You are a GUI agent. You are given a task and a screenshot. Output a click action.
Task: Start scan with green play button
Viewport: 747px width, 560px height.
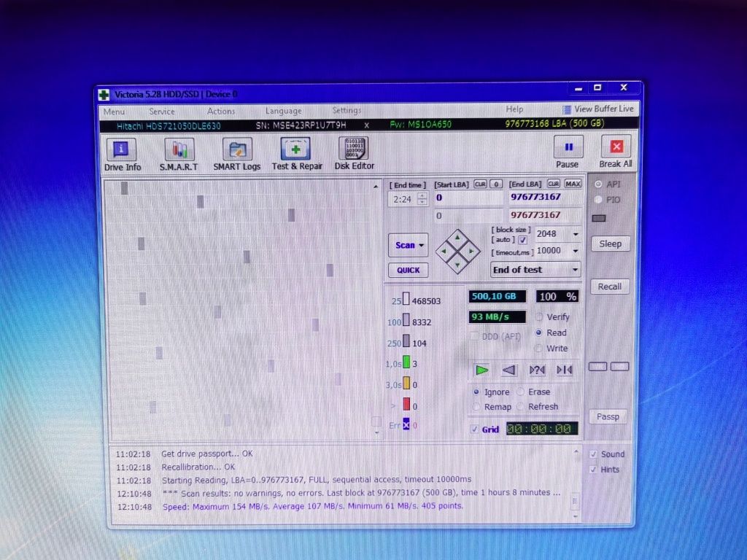[x=481, y=370]
